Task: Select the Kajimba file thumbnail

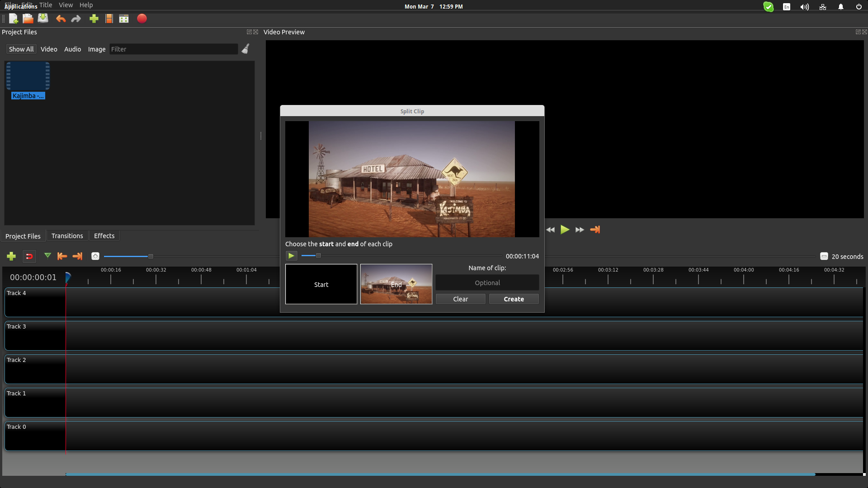Action: (28, 77)
